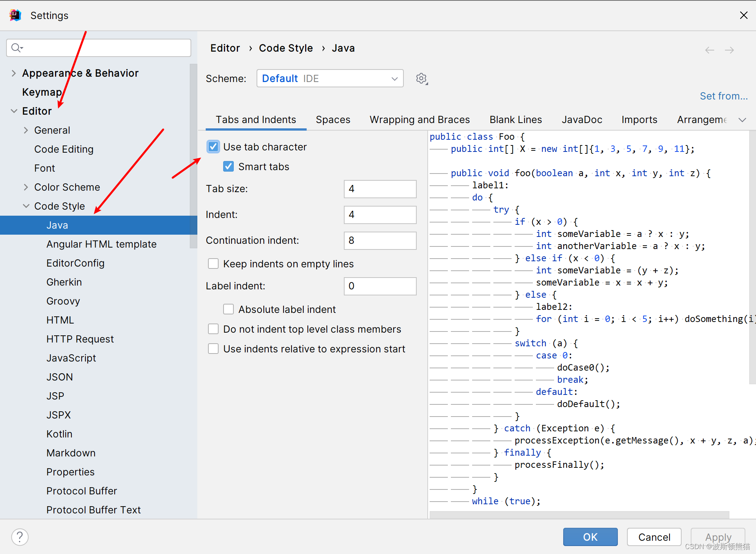The width and height of the screenshot is (756, 554).
Task: Collapse the Code Style tree node
Action: click(26, 206)
